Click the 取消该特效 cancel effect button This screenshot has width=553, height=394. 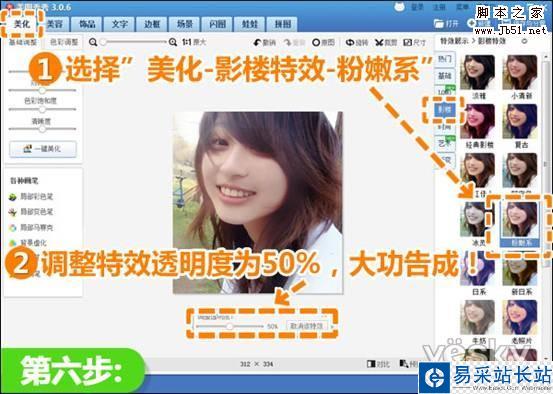pos(307,326)
